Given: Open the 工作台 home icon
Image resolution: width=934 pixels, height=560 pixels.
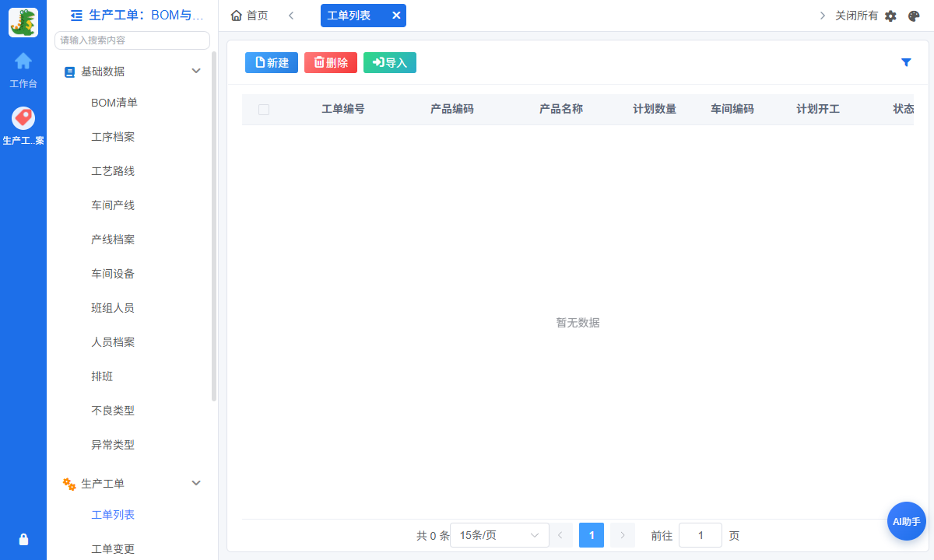Looking at the screenshot, I should pos(23,61).
